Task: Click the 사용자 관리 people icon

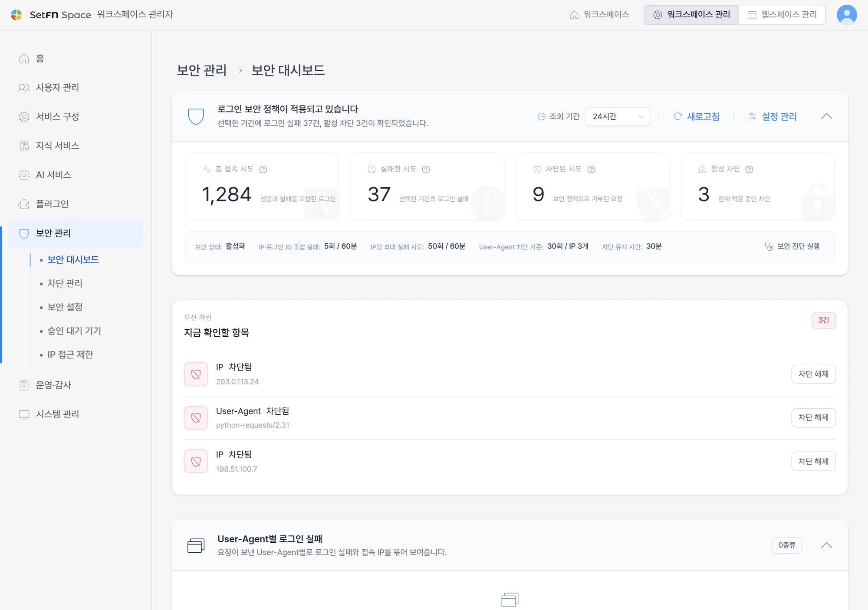Action: click(24, 88)
